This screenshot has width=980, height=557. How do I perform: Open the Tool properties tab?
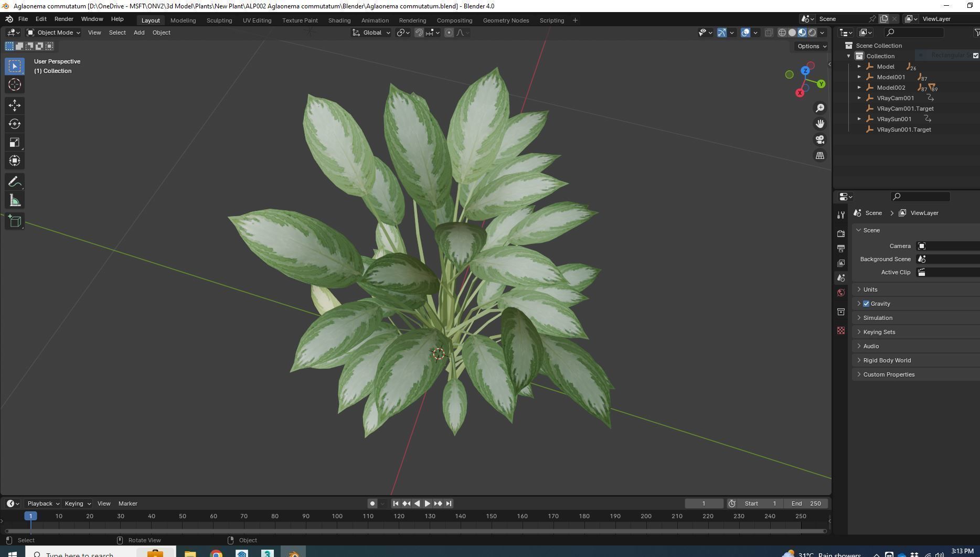(x=841, y=215)
